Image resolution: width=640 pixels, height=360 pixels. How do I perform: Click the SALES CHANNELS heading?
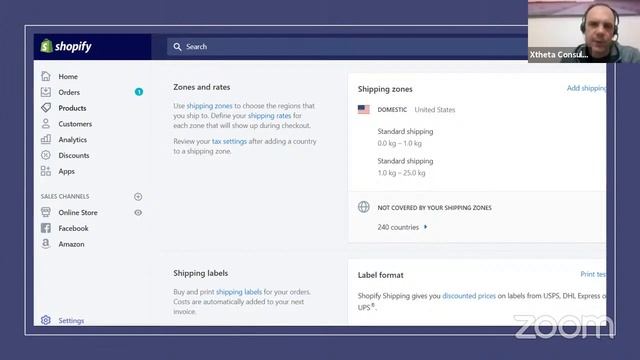click(65, 196)
